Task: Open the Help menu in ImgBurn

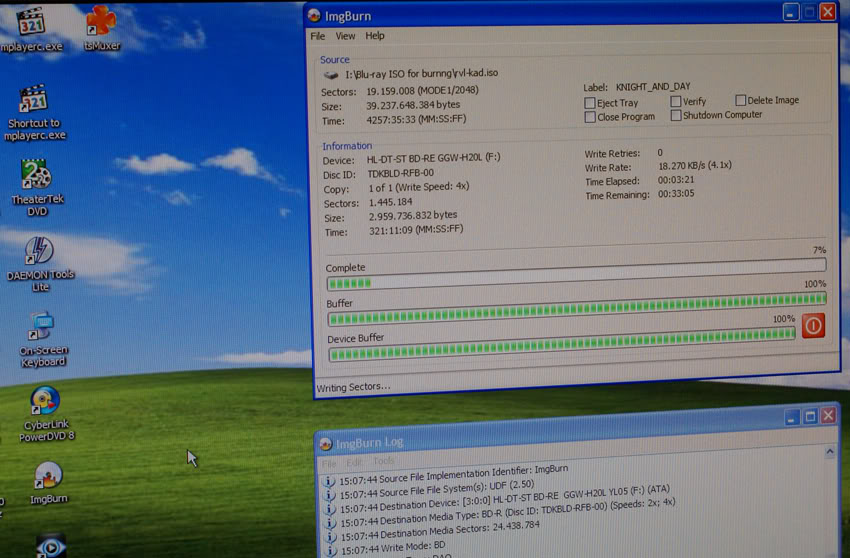Action: 375,36
